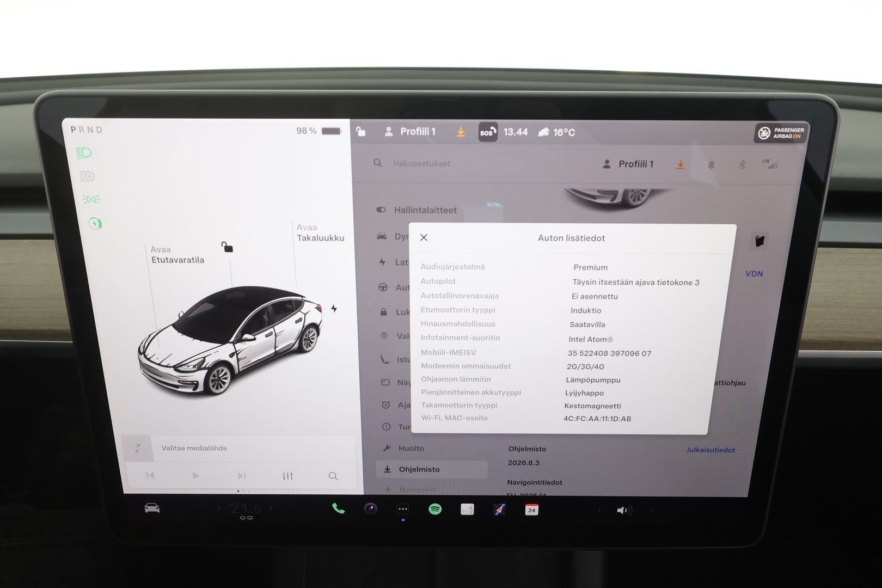
Task: Tap the top bar software download arrow
Action: click(x=461, y=132)
